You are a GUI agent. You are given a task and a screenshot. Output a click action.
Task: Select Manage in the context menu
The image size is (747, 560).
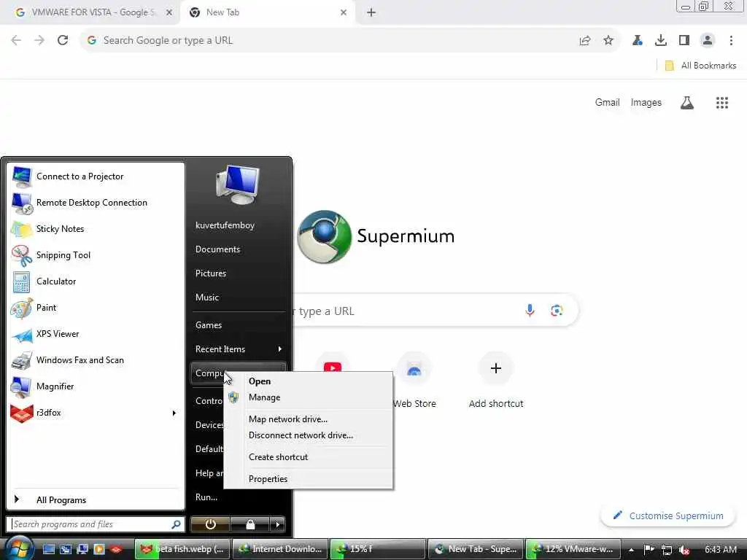pyautogui.click(x=309, y=397)
